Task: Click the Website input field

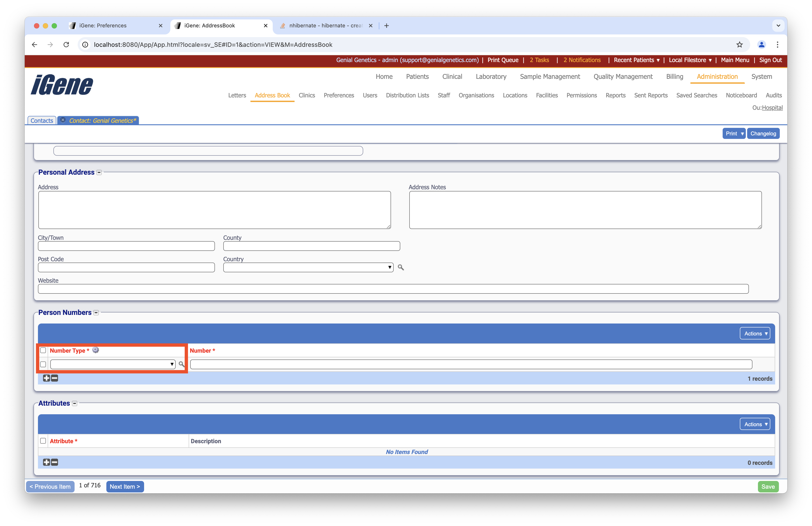Action: pyautogui.click(x=393, y=289)
